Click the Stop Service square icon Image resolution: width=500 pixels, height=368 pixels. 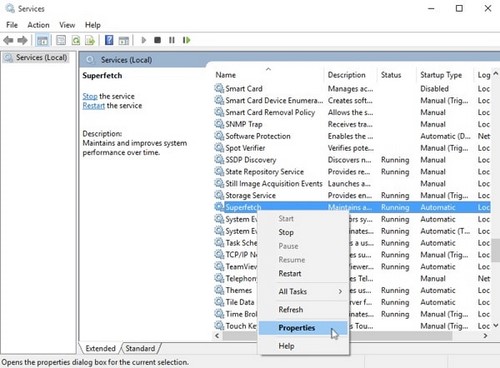point(157,40)
